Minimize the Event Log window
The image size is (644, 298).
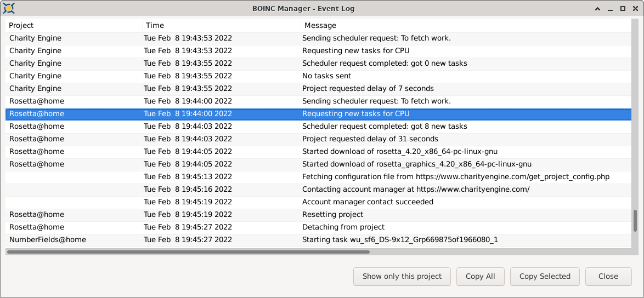(611, 9)
